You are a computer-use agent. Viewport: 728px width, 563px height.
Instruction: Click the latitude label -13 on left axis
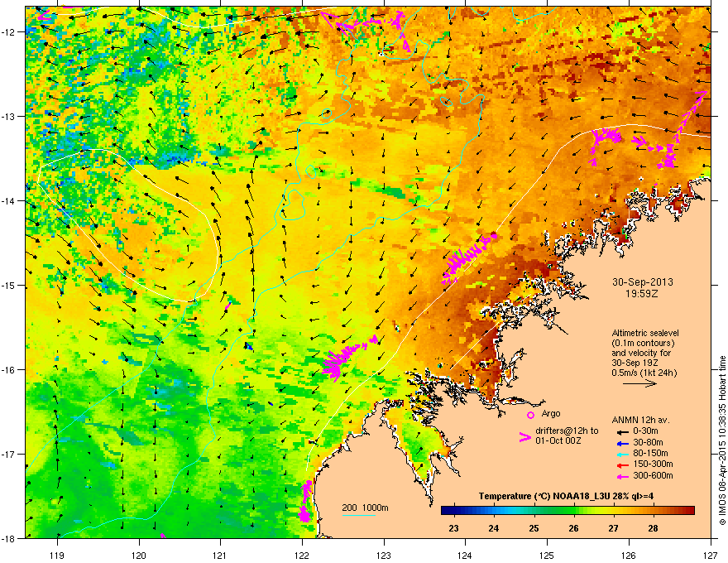coord(9,116)
